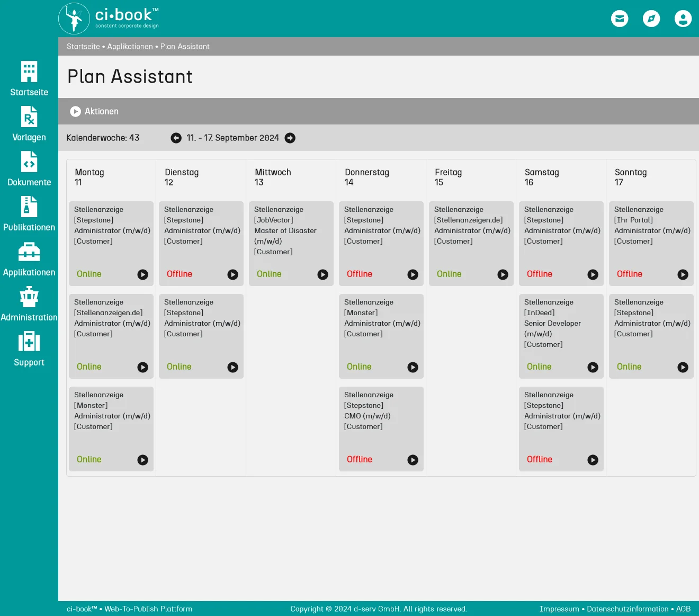Open the AGB footer link
699x616 pixels.
pos(683,609)
